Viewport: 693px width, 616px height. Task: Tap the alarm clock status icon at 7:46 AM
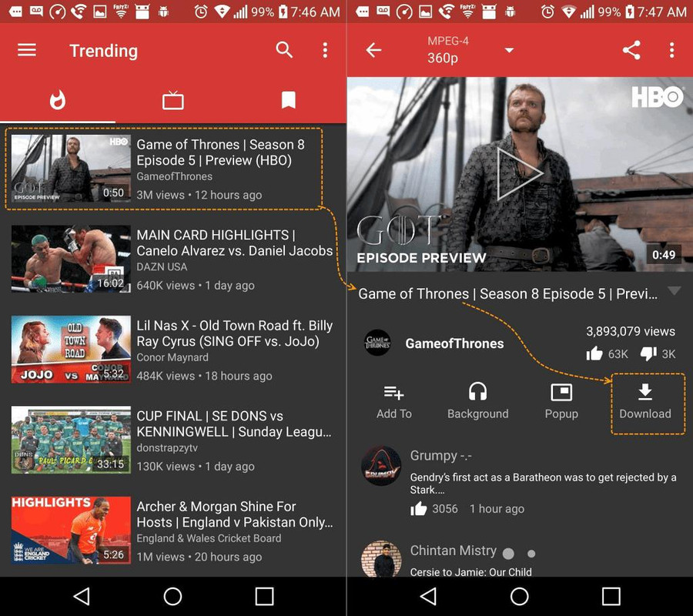tap(201, 12)
